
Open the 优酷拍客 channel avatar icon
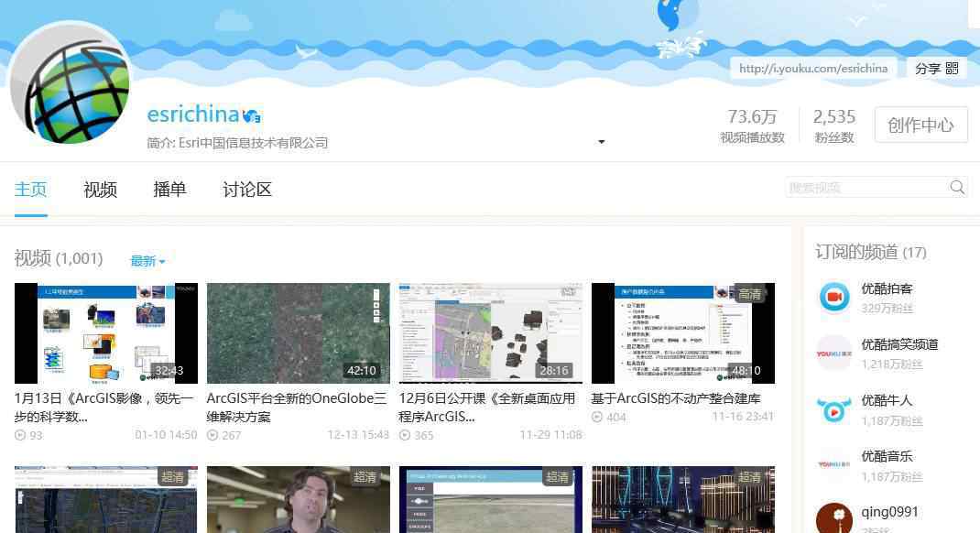click(834, 298)
